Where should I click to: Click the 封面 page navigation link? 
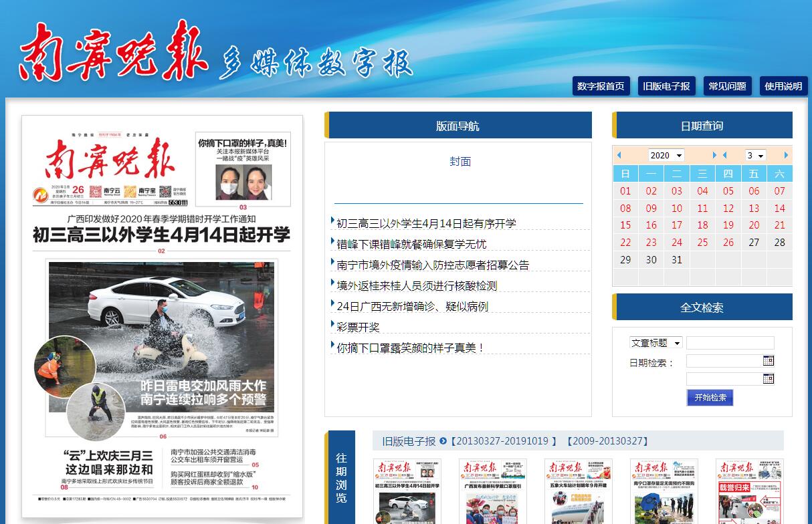pos(460,161)
